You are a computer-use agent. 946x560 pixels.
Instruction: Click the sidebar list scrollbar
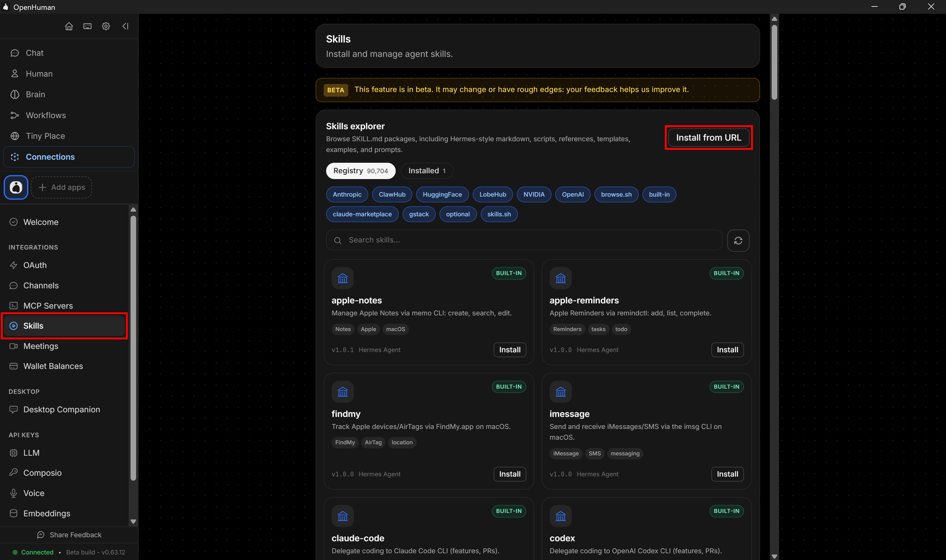(133, 348)
